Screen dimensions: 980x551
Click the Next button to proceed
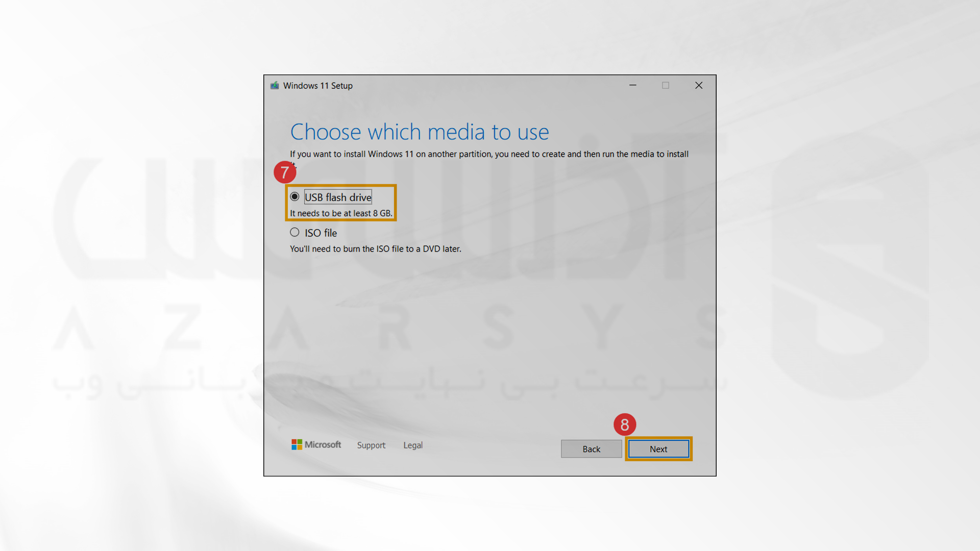click(658, 449)
